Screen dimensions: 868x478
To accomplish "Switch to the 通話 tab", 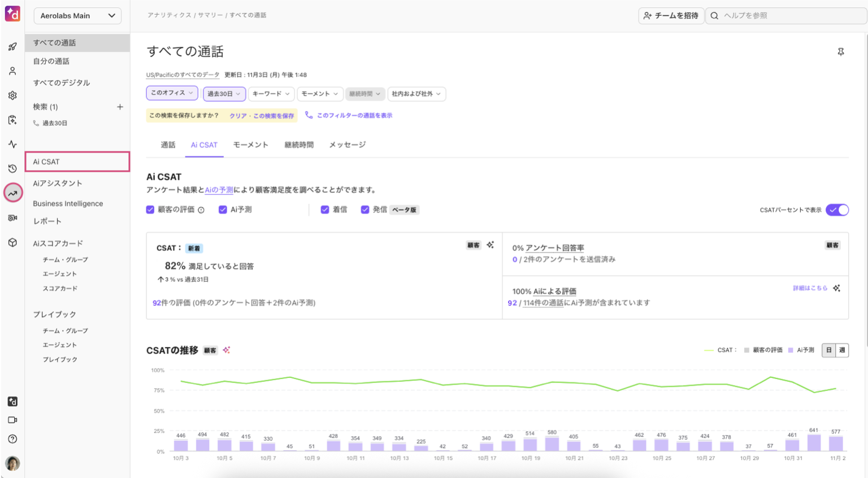I will click(x=168, y=145).
